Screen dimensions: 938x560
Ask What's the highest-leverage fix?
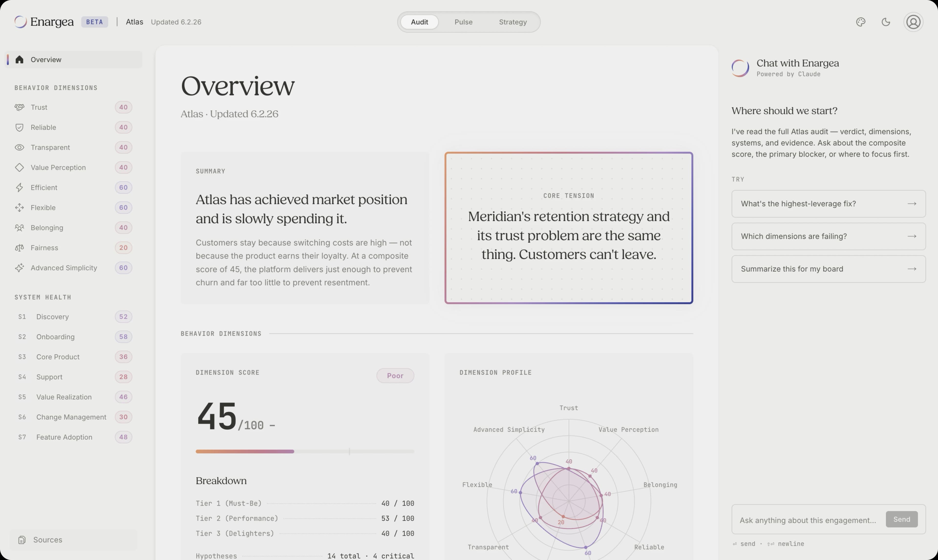(x=829, y=204)
